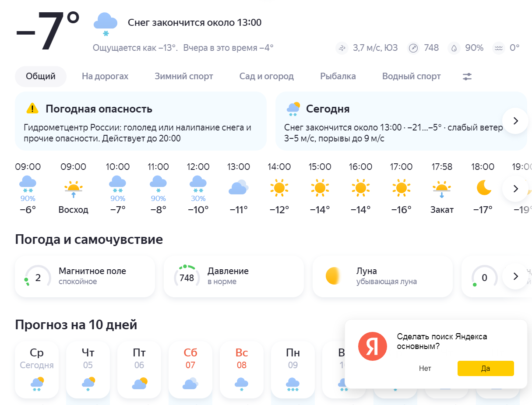Click the yellow warning triangle icon
The image size is (532, 405).
pyautogui.click(x=32, y=109)
